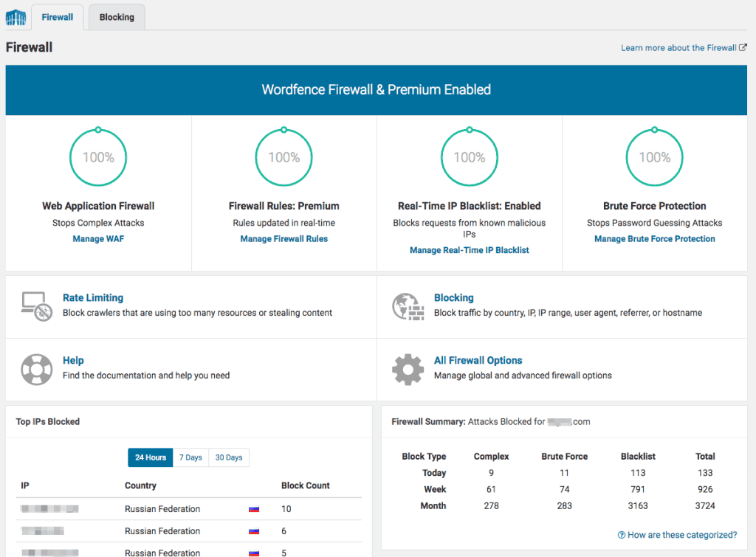Click the Wordfence Firewall & Premium Enabled banner
The image size is (756, 557).
[376, 90]
